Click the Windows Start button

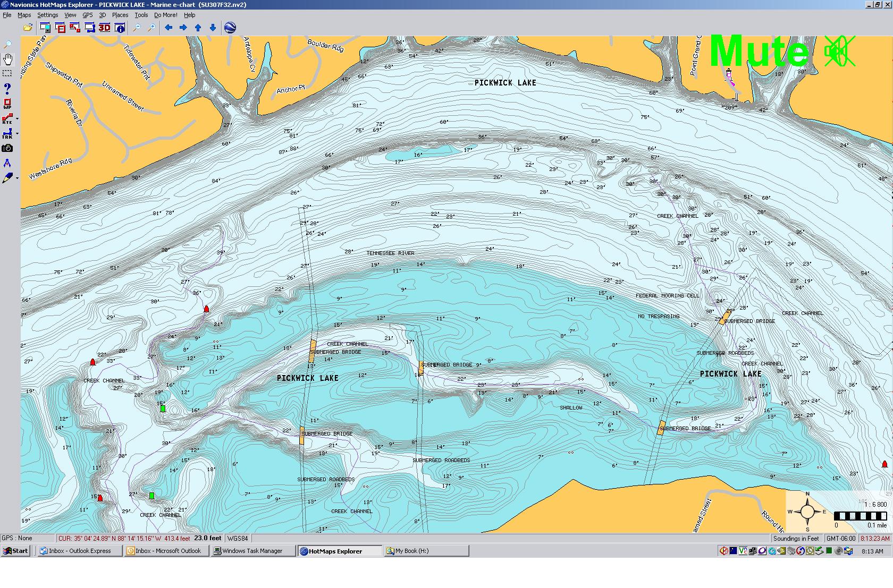(x=15, y=551)
